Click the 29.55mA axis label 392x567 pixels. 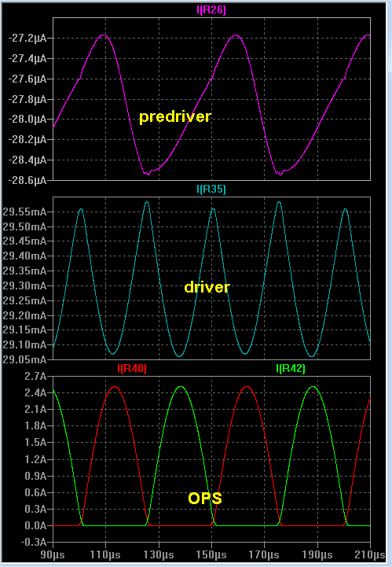click(25, 212)
